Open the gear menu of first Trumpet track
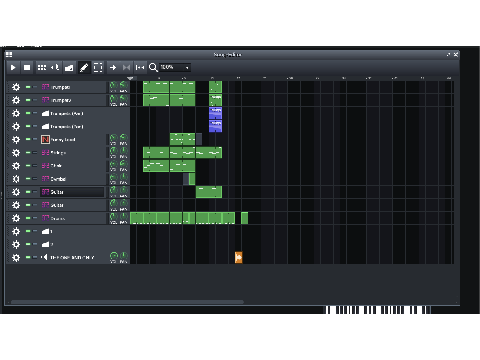The width and height of the screenshot is (480, 360). click(x=16, y=87)
